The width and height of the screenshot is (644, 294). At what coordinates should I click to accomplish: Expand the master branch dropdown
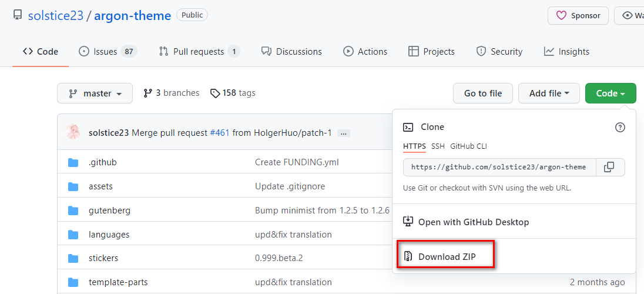[x=95, y=93]
